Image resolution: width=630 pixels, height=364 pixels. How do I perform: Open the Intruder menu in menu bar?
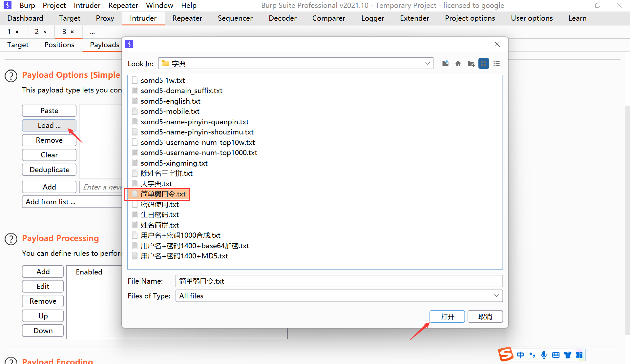(x=87, y=6)
